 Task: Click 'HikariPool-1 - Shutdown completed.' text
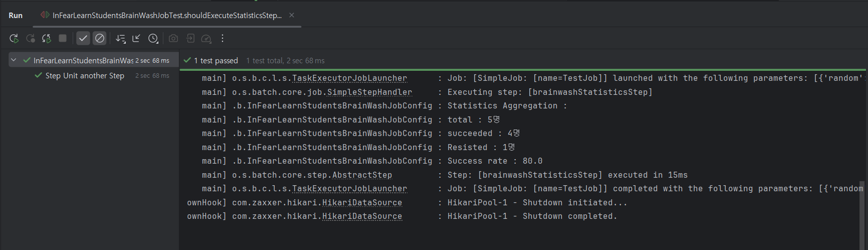pos(532,216)
